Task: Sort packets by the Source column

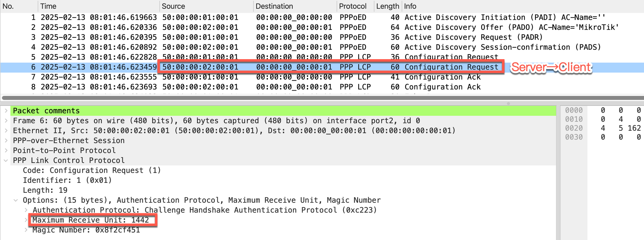Action: [x=207, y=6]
